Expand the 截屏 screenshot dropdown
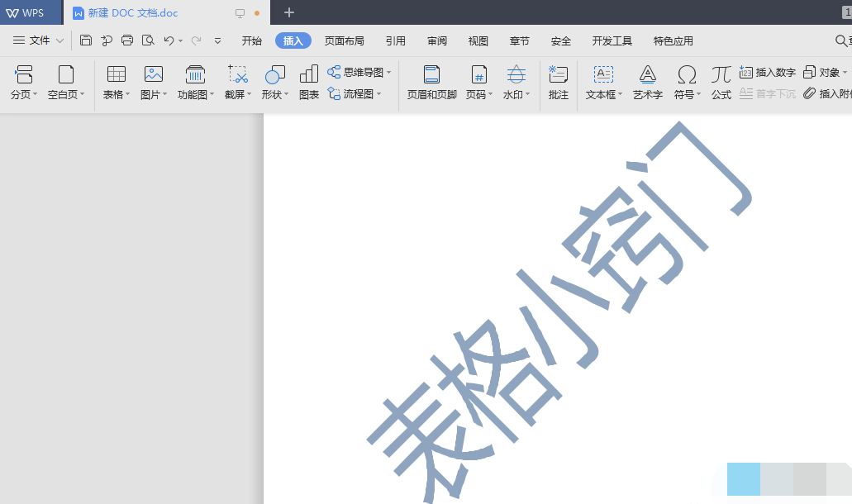The image size is (852, 504). point(250,95)
